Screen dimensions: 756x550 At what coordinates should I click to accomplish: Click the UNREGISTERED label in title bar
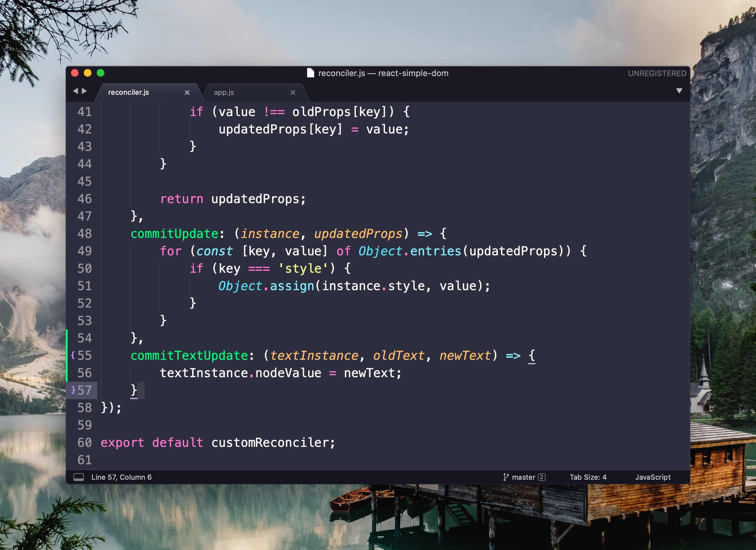657,74
